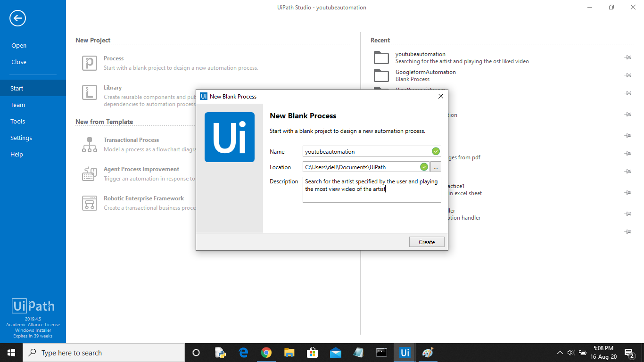Click the Location path input field
Screen dimensions: 644x362
pyautogui.click(x=366, y=167)
